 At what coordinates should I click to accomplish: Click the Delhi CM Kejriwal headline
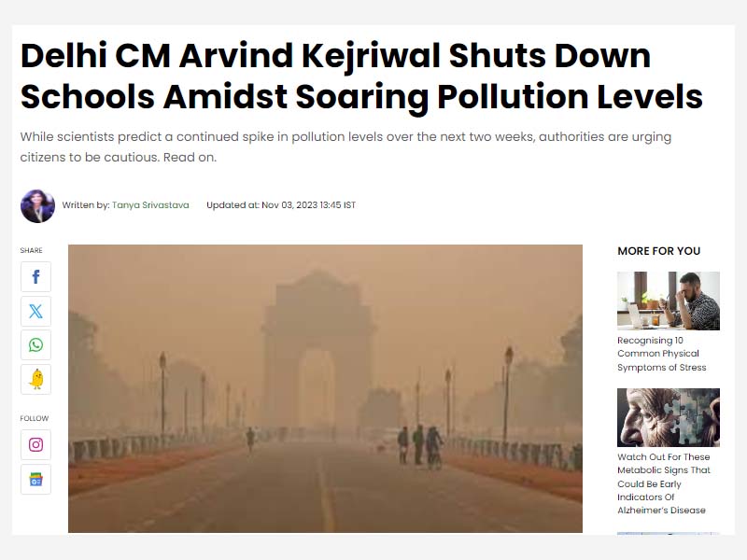click(x=361, y=77)
